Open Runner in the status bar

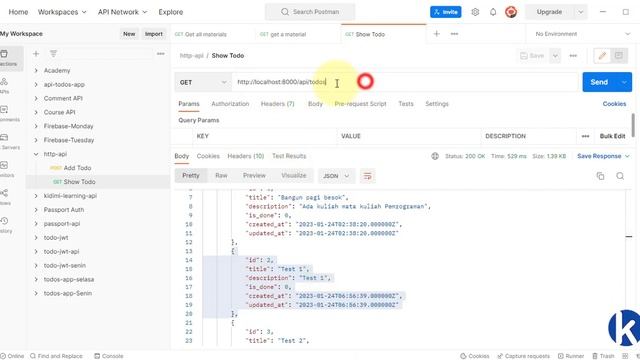click(571, 356)
